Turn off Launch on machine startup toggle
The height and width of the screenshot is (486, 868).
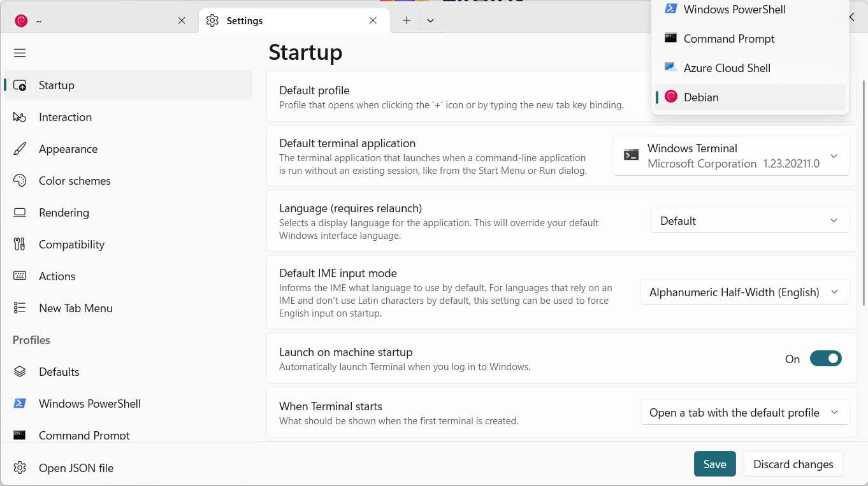(x=825, y=359)
